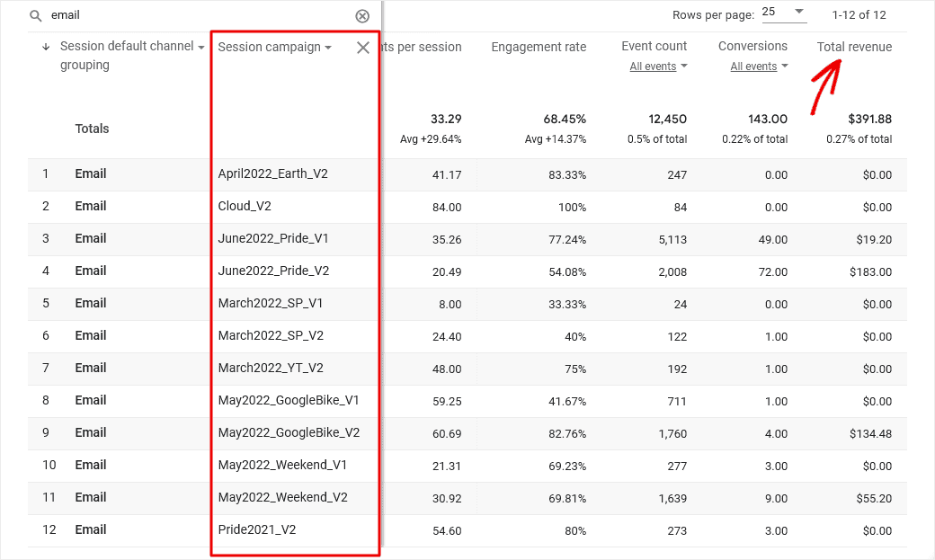Image resolution: width=935 pixels, height=560 pixels.
Task: Open the All events filter under Event count
Action: (x=659, y=66)
